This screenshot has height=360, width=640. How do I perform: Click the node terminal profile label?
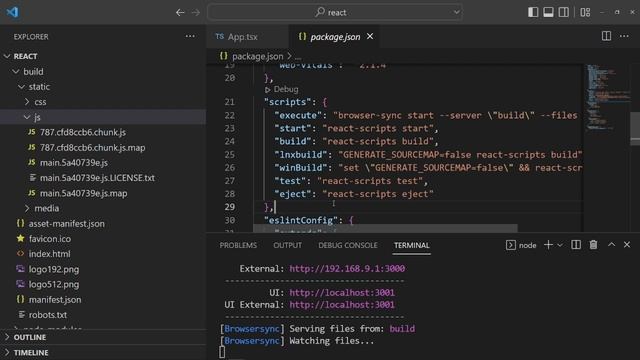(521, 245)
